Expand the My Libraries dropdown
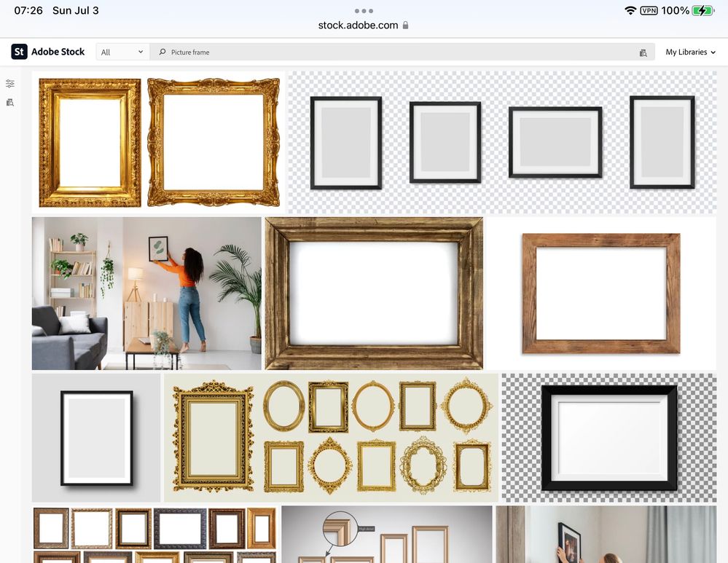This screenshot has height=563, width=728. click(689, 52)
